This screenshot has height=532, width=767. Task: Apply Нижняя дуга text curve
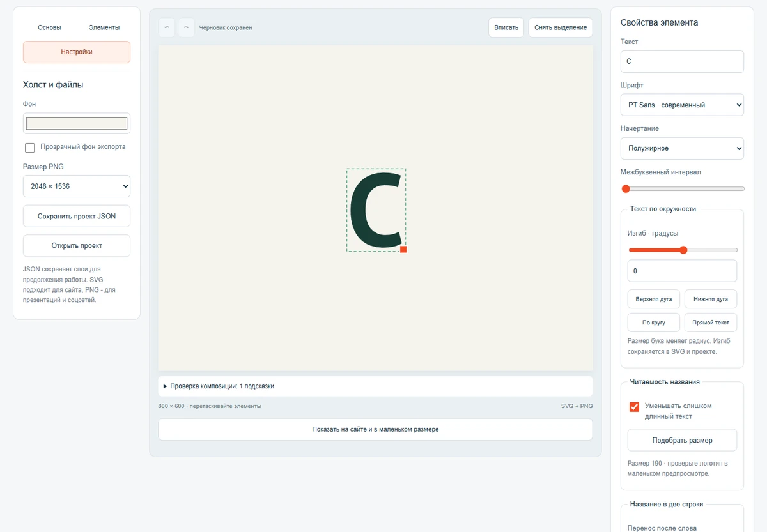pos(711,299)
